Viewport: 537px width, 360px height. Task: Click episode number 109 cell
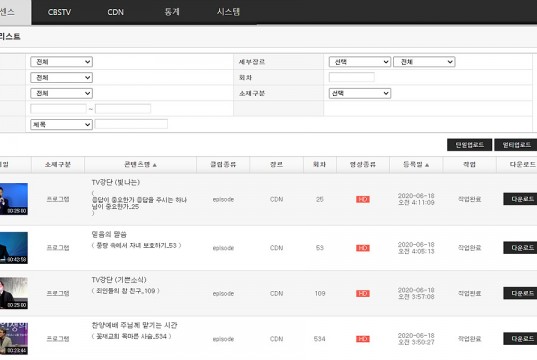coord(320,294)
